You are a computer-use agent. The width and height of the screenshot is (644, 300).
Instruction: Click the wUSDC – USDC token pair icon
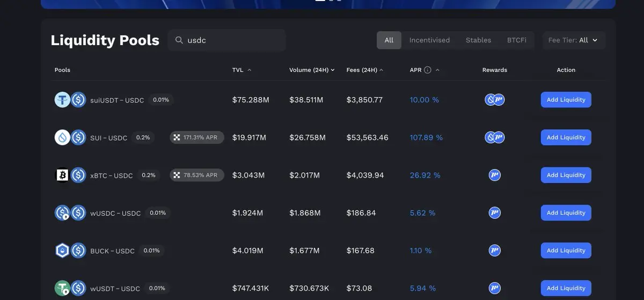[x=70, y=213]
